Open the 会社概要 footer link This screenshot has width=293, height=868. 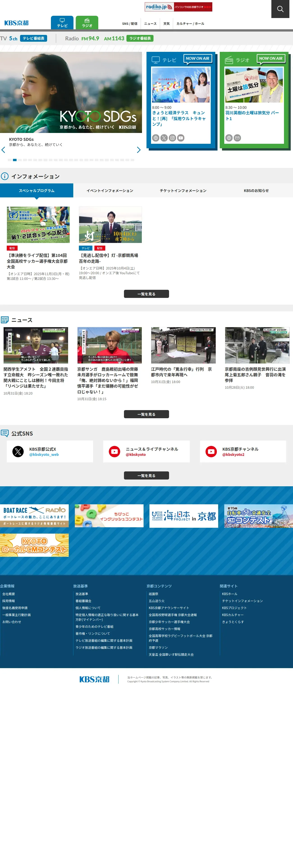(8, 594)
